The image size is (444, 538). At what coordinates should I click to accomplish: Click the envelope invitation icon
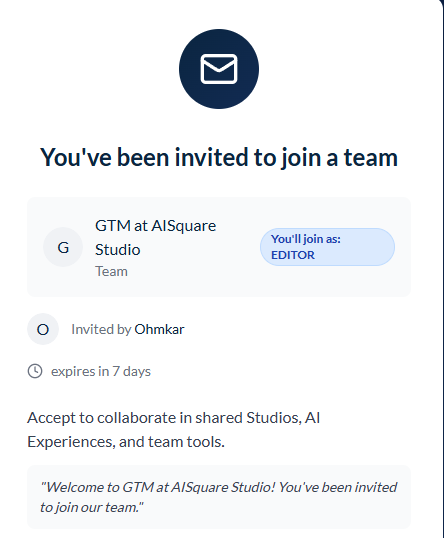(x=219, y=69)
